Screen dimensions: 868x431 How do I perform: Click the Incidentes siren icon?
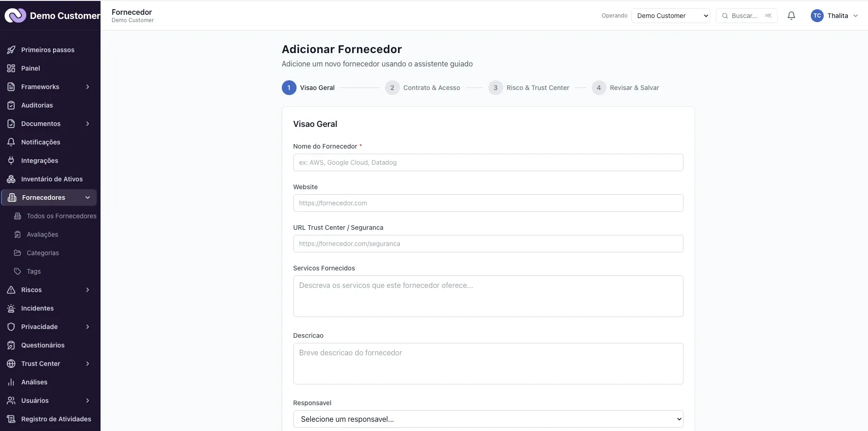11,308
